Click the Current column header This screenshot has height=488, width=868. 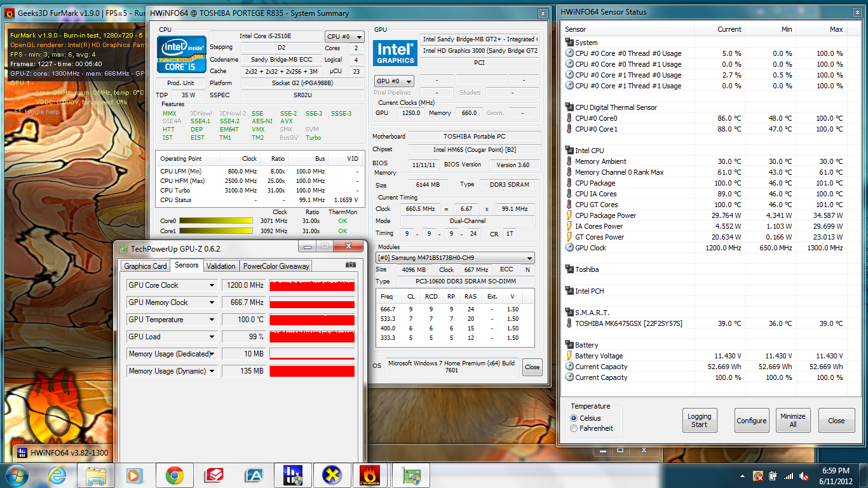(720, 29)
